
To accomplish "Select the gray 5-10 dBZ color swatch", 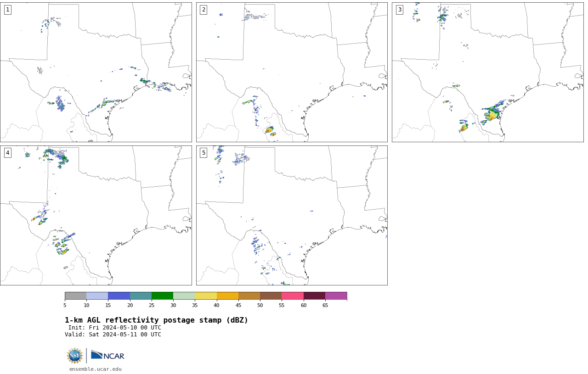I will click(75, 296).
